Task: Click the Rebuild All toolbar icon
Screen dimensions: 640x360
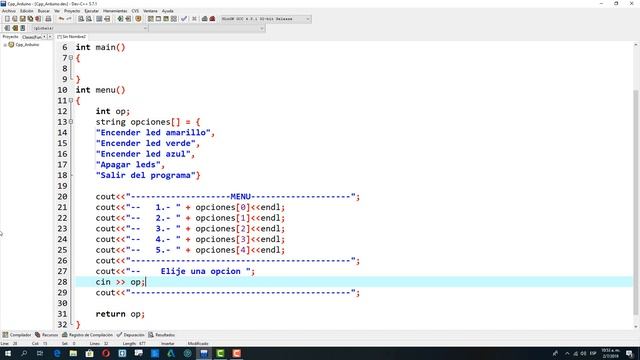Action: point(174,19)
